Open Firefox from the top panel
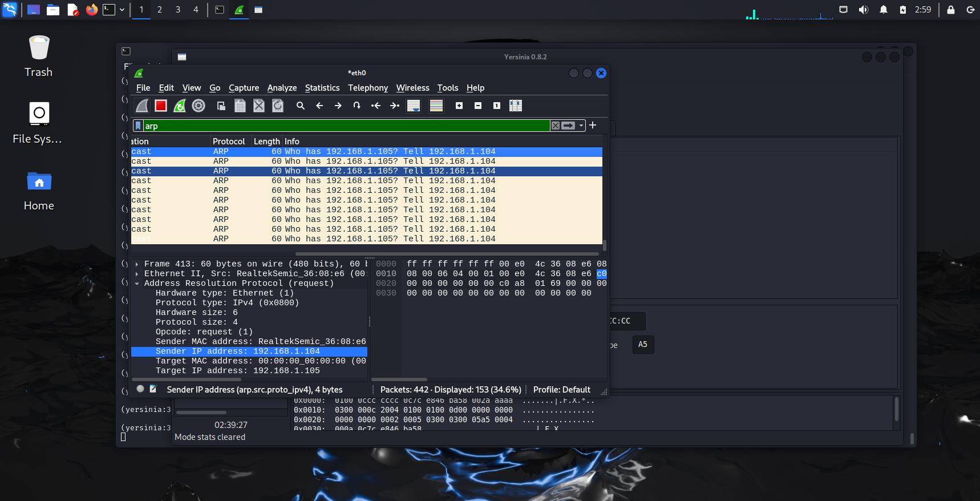This screenshot has height=501, width=980. coord(91,10)
